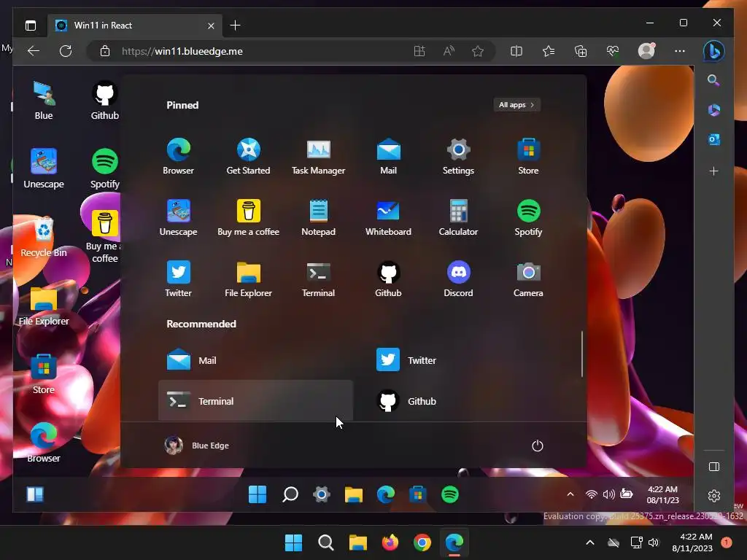Open the pinned Twitter app
Viewport: 747px width, 560px height.
(x=178, y=279)
